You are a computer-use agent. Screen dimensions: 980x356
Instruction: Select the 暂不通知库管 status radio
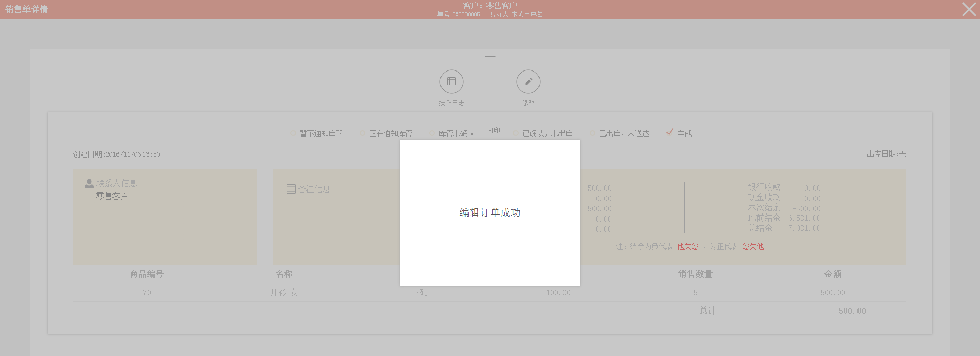point(293,134)
